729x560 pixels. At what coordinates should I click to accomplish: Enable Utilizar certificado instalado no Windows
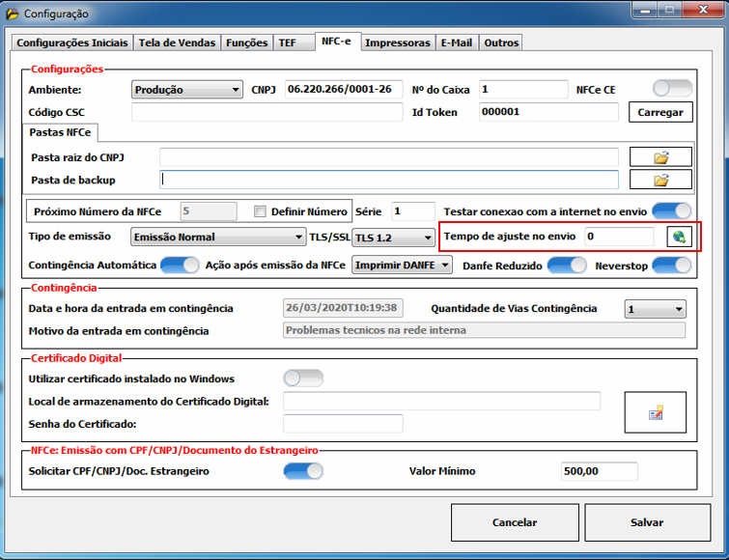tap(303, 378)
